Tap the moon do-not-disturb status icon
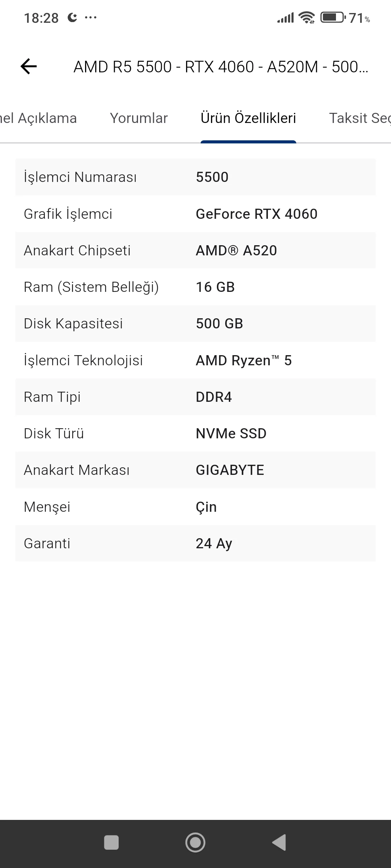The height and width of the screenshot is (868, 391). [x=72, y=17]
